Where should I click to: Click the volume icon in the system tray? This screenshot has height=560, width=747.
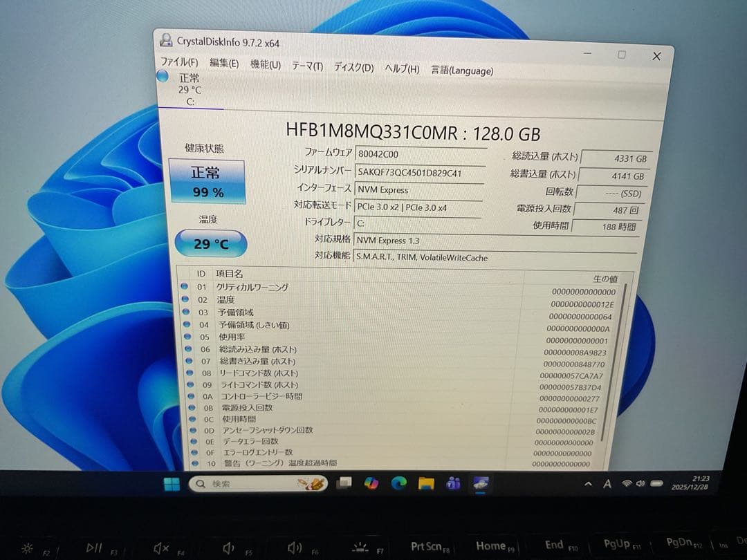click(x=639, y=484)
